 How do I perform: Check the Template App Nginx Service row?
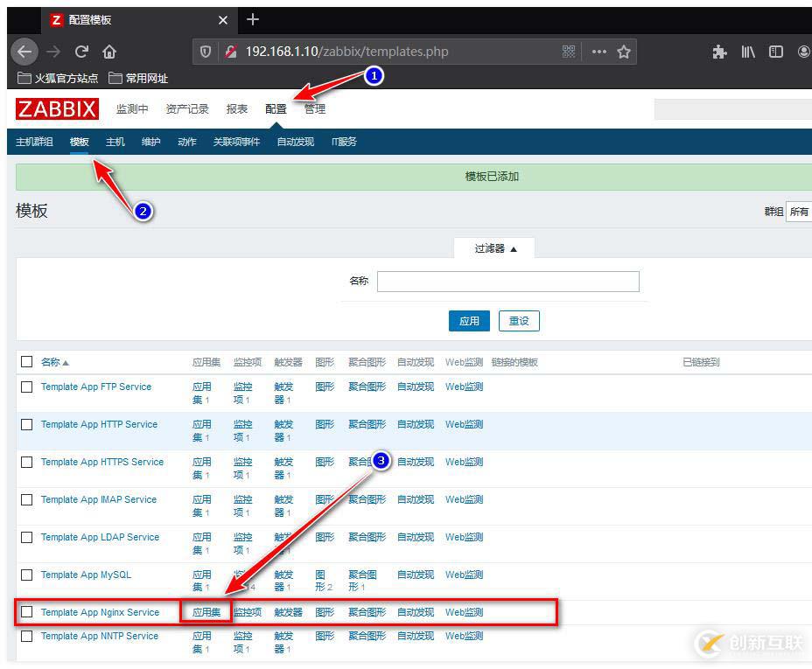[26, 611]
